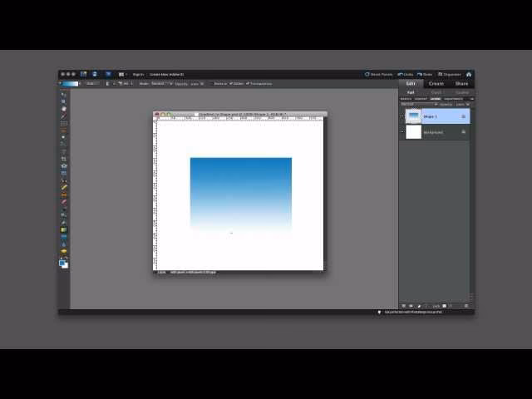Select the Custom Shape tool

tap(63, 237)
